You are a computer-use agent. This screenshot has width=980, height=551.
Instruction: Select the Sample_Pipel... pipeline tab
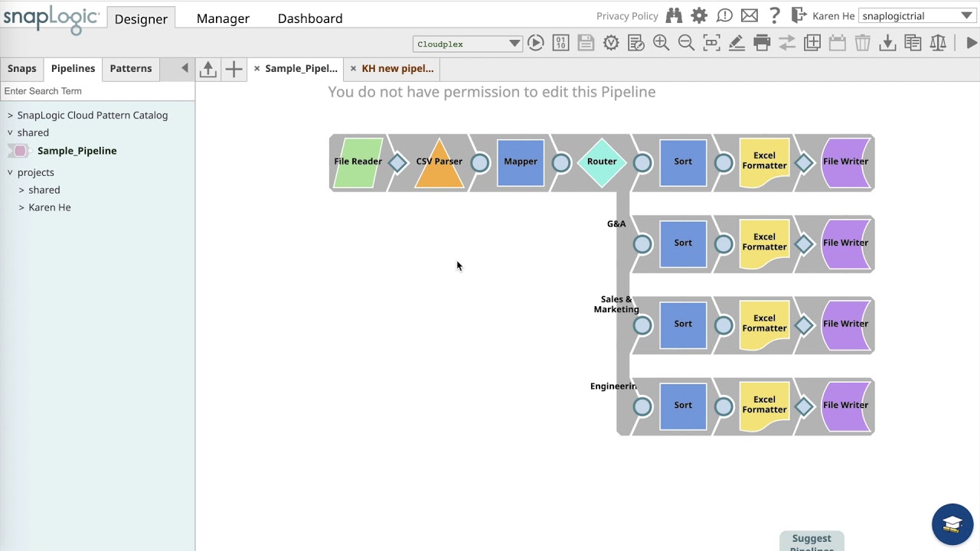pos(301,68)
